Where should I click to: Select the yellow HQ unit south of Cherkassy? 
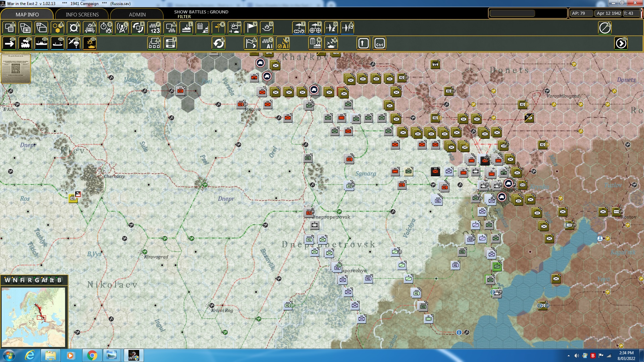pos(73,198)
